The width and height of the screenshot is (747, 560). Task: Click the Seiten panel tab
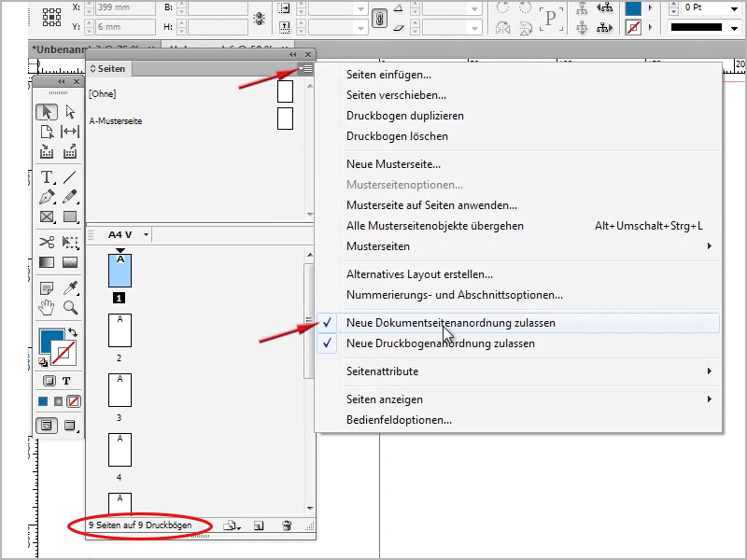108,69
